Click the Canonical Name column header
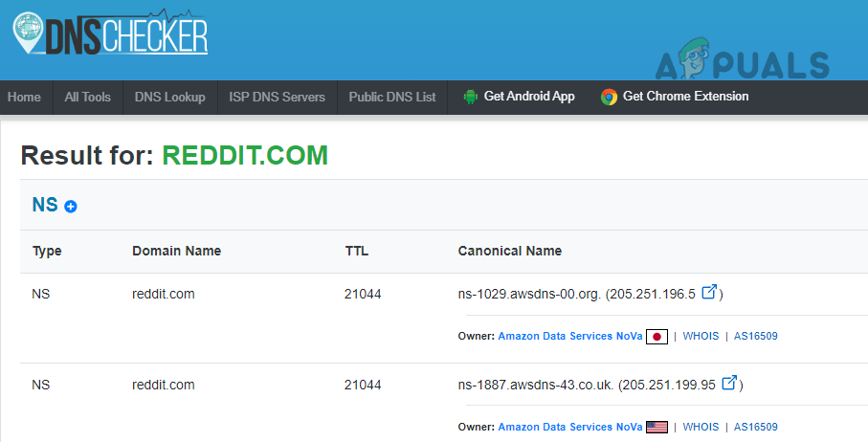This screenshot has height=442, width=868. pos(510,251)
